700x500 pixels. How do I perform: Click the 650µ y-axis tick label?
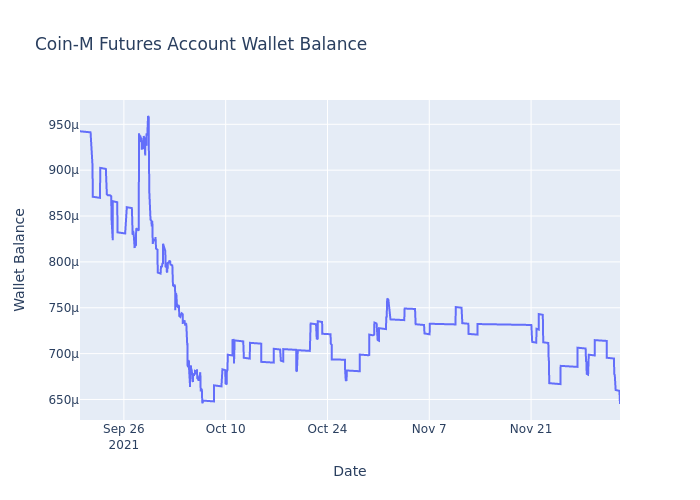tap(55, 400)
